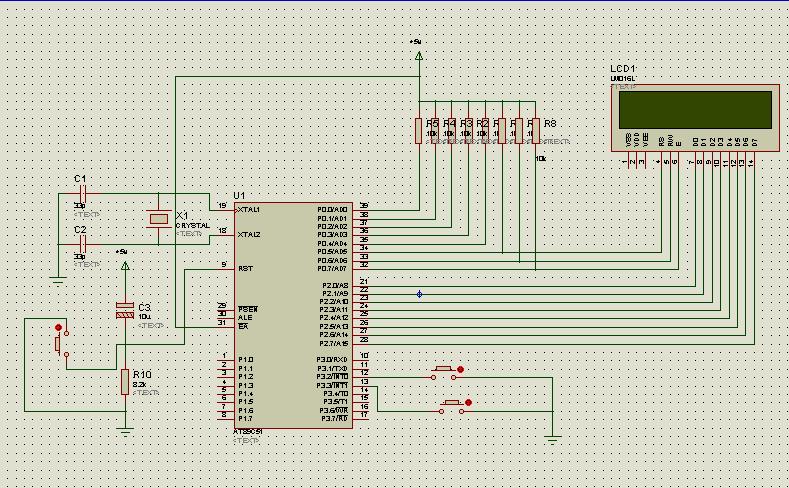Viewport: 789px width, 488px height.
Task: Click the LCD1 component label
Action: click(x=623, y=69)
